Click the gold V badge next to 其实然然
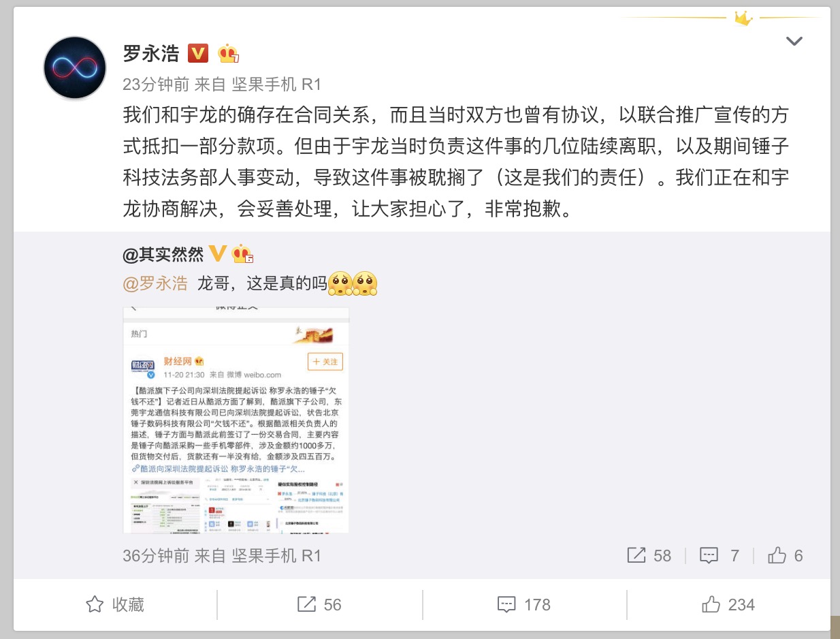 [217, 253]
